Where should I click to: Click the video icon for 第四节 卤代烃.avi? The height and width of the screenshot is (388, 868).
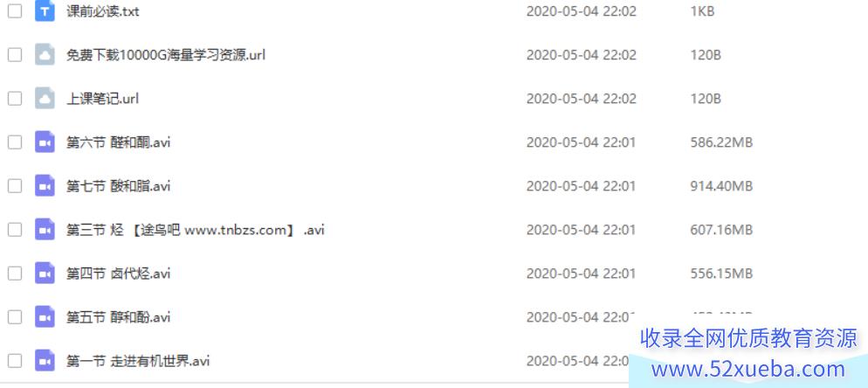point(45,274)
